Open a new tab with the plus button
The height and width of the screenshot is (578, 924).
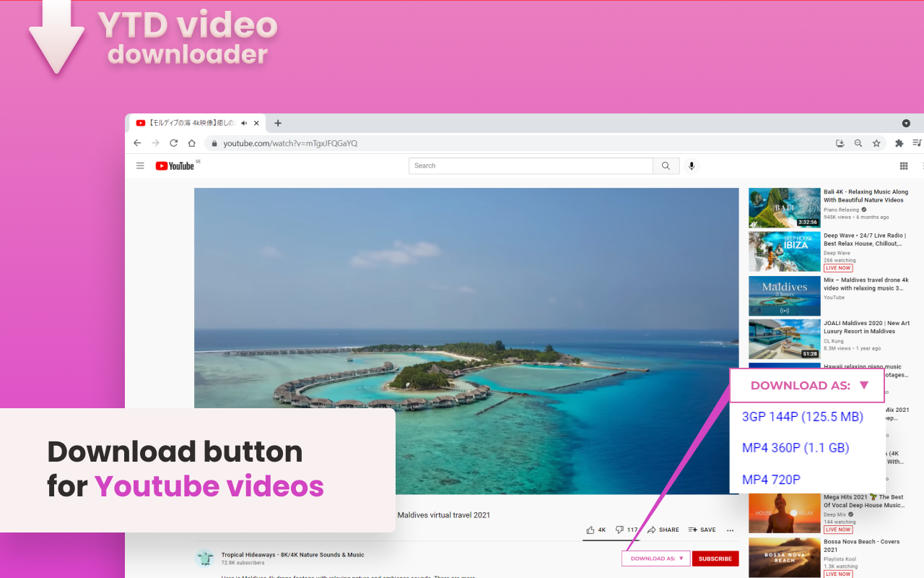click(278, 123)
